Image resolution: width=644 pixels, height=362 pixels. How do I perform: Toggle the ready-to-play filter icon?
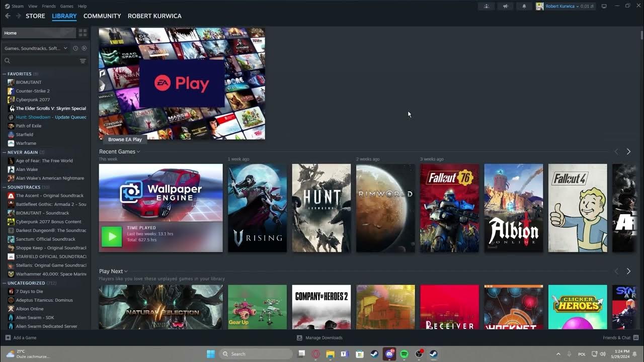84,48
